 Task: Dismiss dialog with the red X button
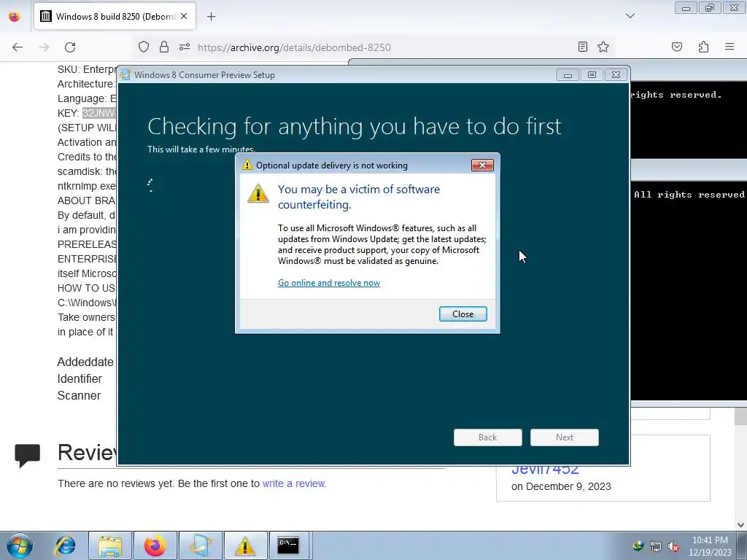(482, 166)
